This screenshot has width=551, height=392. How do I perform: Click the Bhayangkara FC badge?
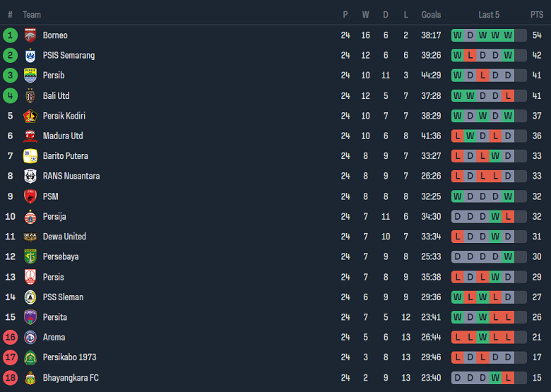tap(30, 378)
